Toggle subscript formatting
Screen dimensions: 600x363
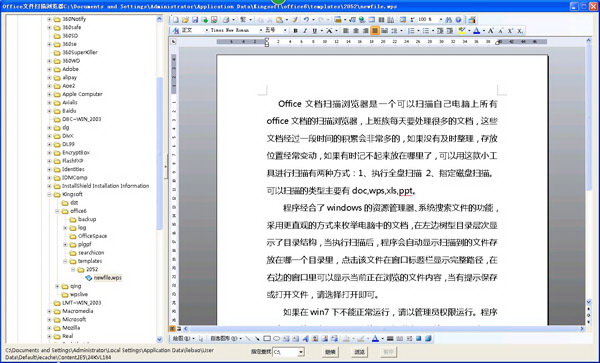click(520, 31)
